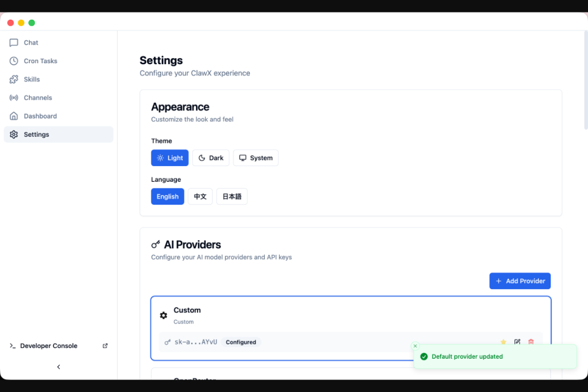Select the System theme option
This screenshot has height=392, width=588.
pos(256,158)
